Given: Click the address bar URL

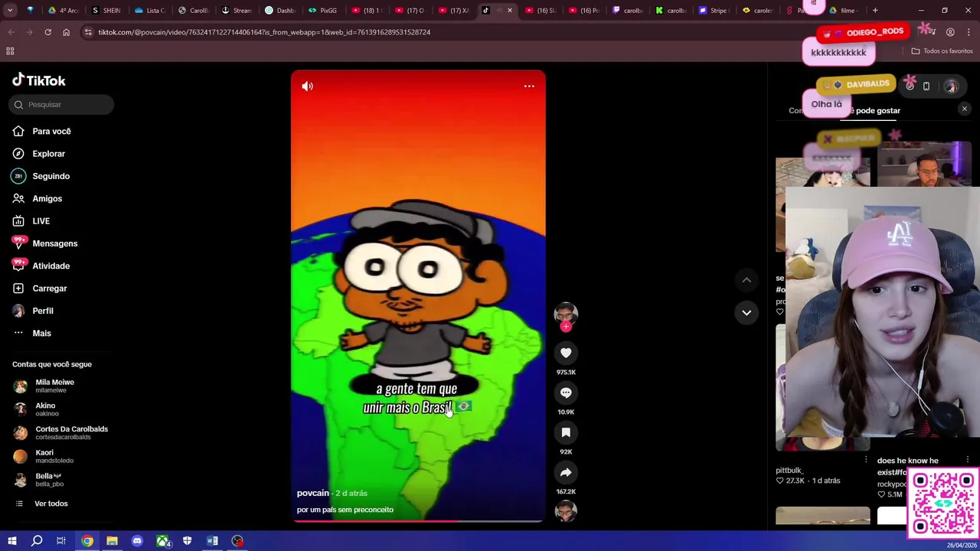Looking at the screenshot, I should (x=264, y=32).
